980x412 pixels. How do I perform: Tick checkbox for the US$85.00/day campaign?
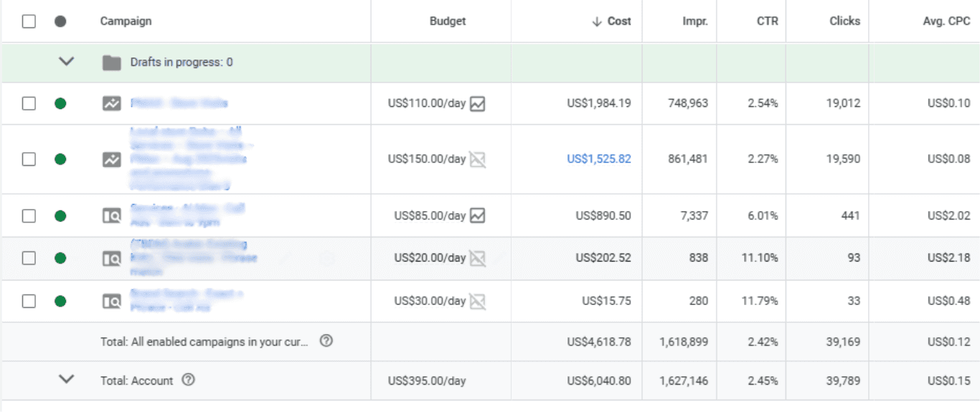[x=29, y=215]
